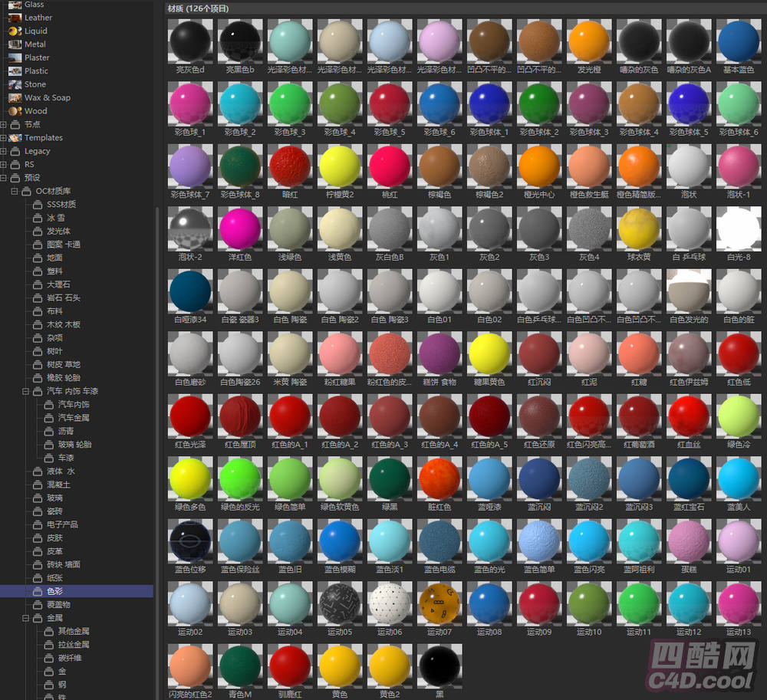The image size is (767, 700).
Task: Select the 亮灰色d material sphere
Action: [189, 41]
